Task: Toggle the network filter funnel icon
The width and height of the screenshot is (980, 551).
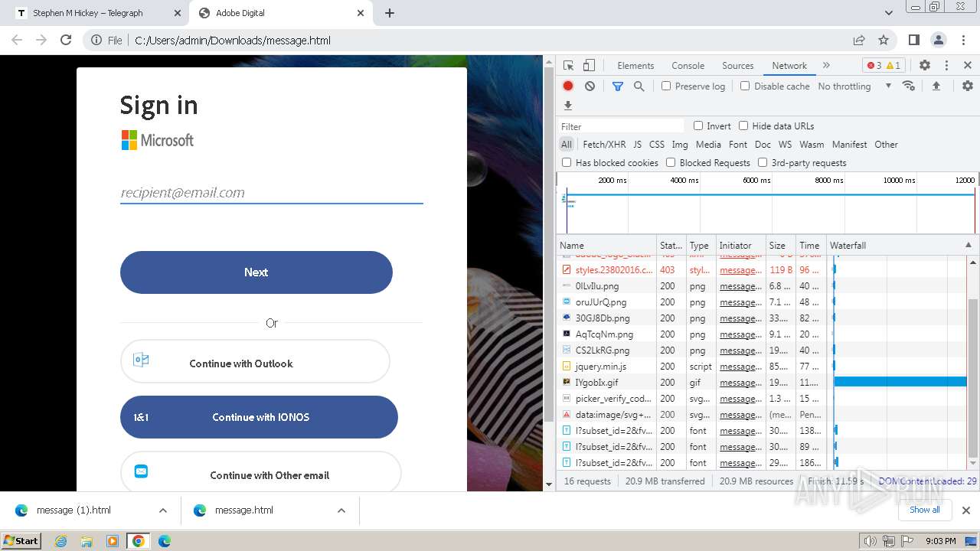Action: pos(617,86)
